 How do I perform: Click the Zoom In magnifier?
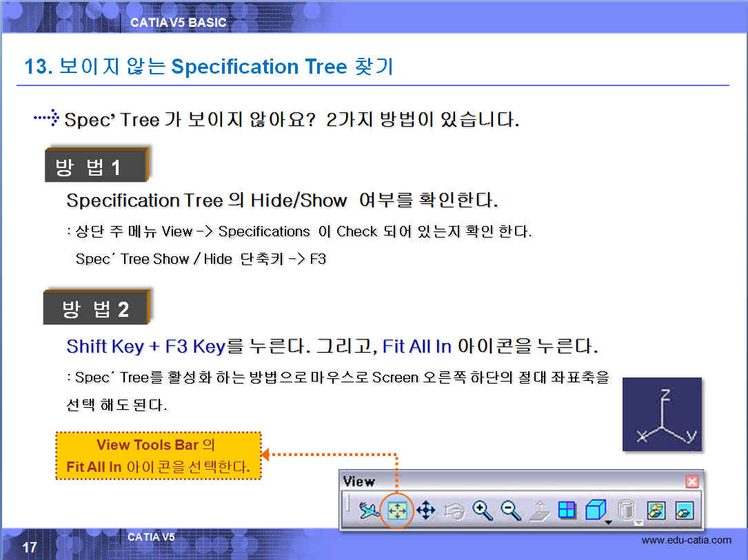point(483,511)
